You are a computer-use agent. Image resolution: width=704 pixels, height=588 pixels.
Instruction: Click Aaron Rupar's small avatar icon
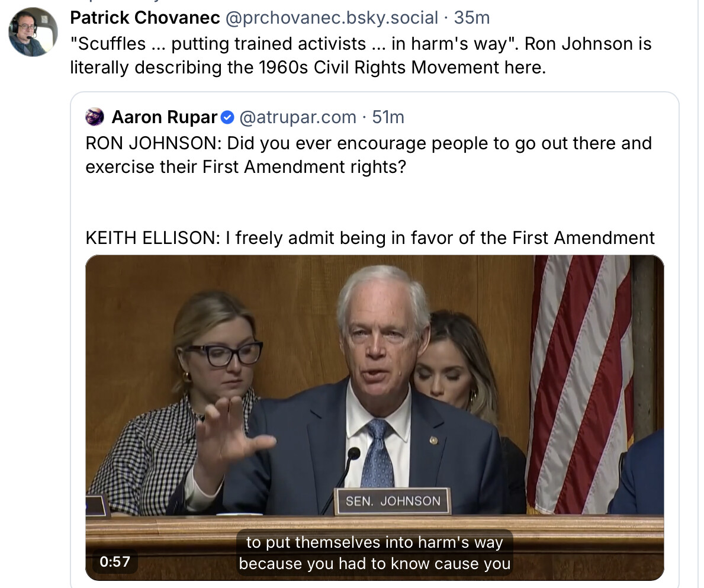pyautogui.click(x=95, y=117)
